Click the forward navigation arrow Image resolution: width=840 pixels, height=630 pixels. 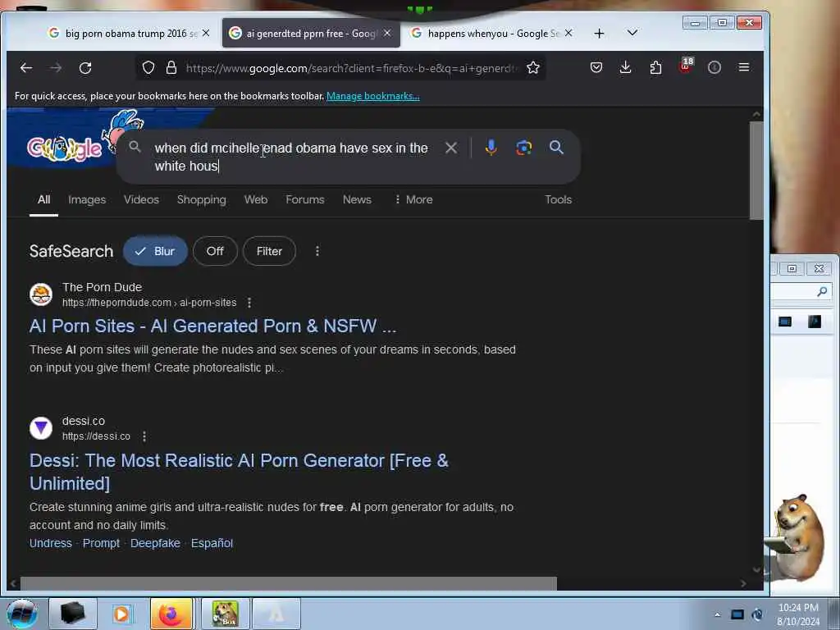(x=56, y=68)
